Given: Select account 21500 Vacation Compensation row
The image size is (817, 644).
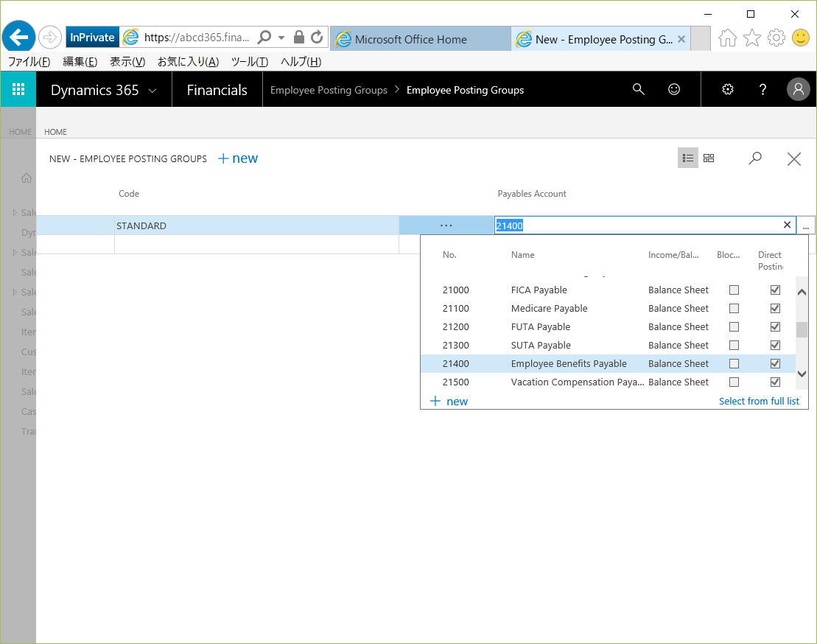Looking at the screenshot, I should 608,382.
